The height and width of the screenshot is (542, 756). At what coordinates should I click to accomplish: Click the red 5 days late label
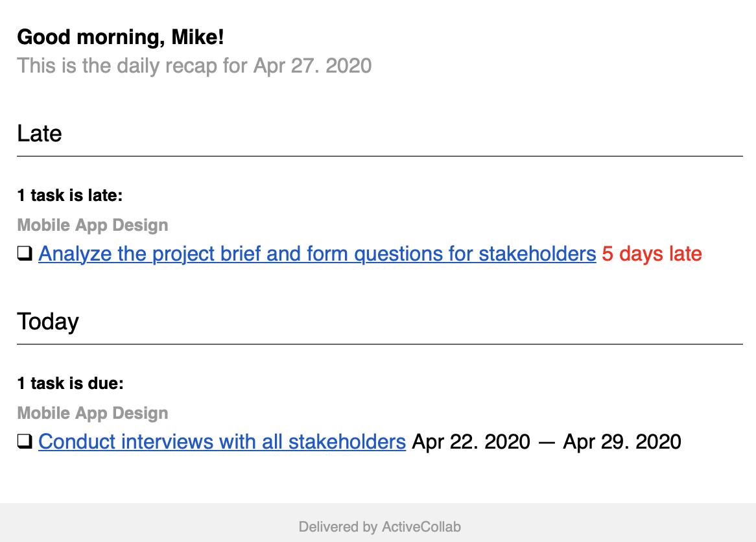(652, 253)
